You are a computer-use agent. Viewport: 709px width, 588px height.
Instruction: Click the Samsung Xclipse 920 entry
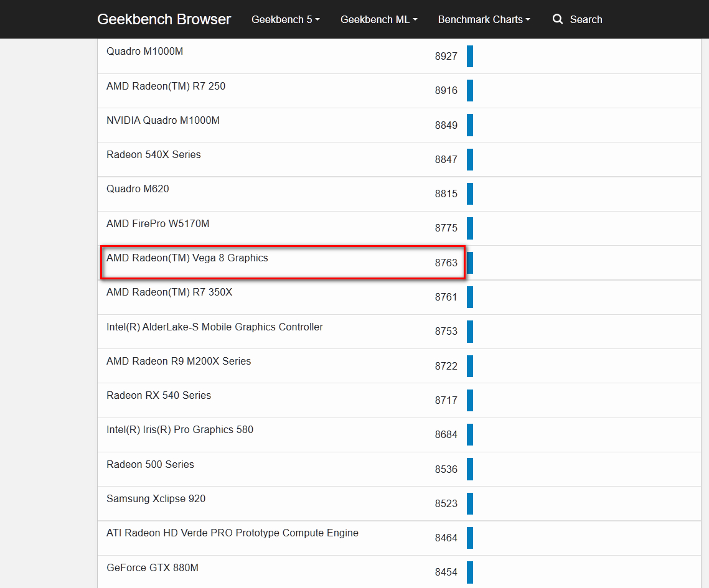tap(156, 499)
